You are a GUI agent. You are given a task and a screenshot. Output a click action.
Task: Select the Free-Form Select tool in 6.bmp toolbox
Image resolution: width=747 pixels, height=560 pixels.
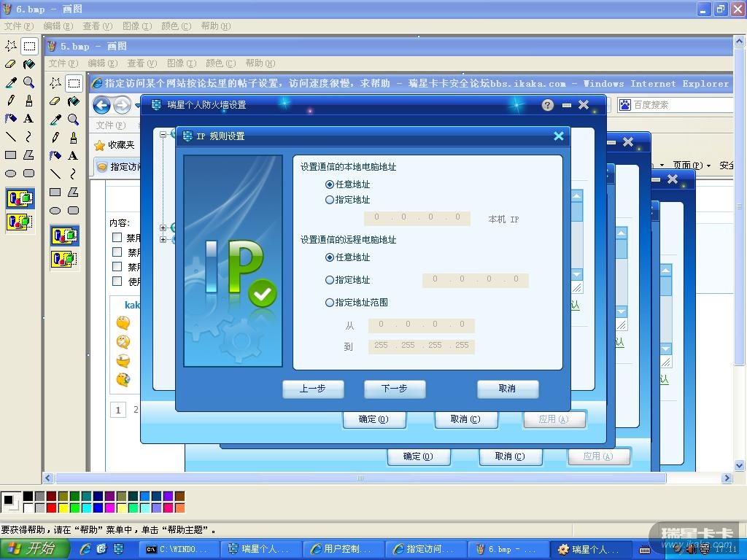[x=10, y=46]
